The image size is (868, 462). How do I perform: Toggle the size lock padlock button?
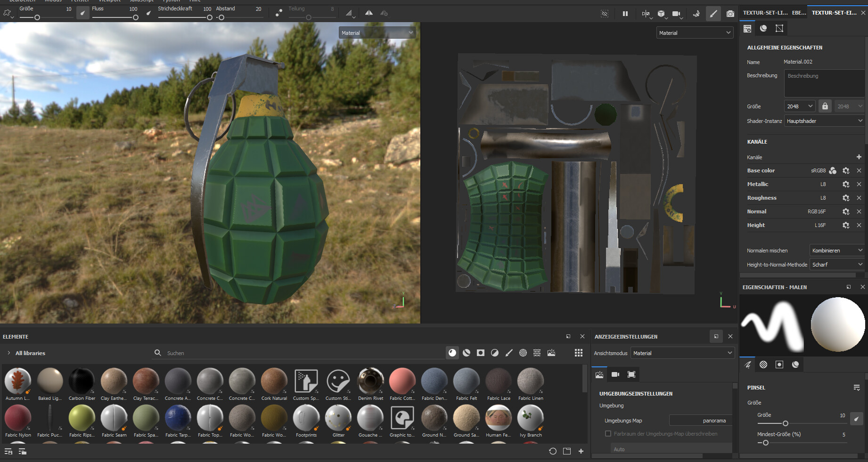[x=825, y=106]
